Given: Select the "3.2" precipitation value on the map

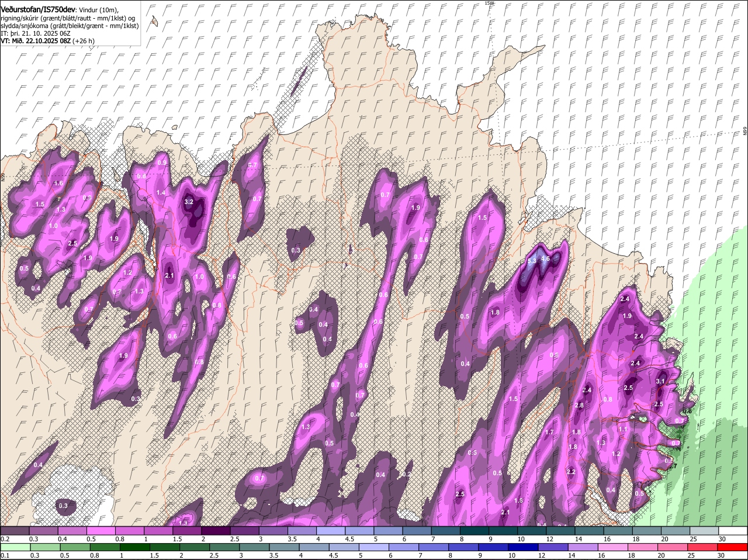Looking at the screenshot, I should click(x=189, y=202).
